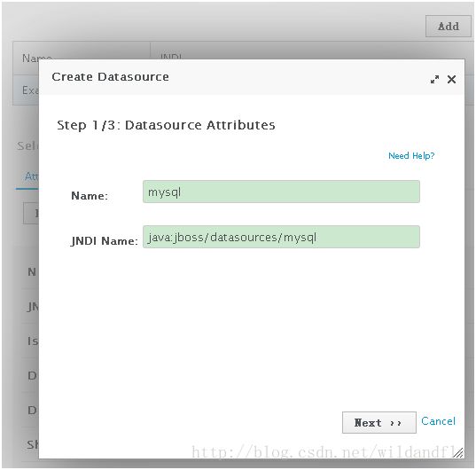476x470 pixels.
Task: Select the JNDI column header behind dialog
Action: [171, 56]
